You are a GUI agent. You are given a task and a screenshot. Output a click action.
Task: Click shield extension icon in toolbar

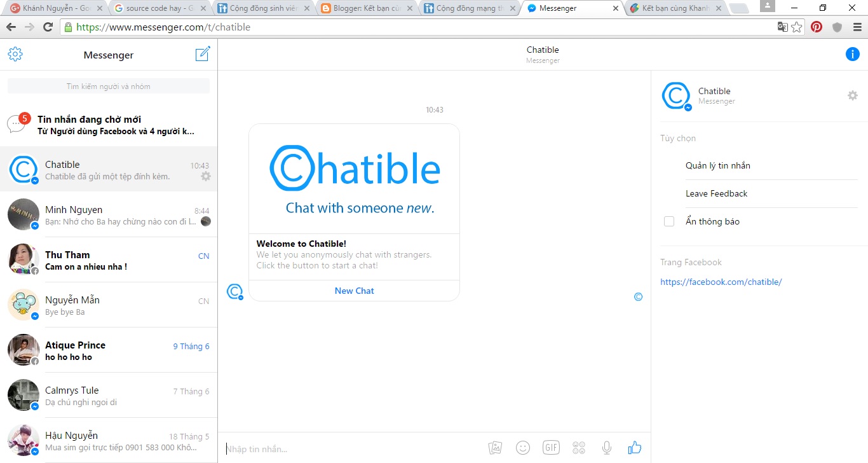coord(837,27)
